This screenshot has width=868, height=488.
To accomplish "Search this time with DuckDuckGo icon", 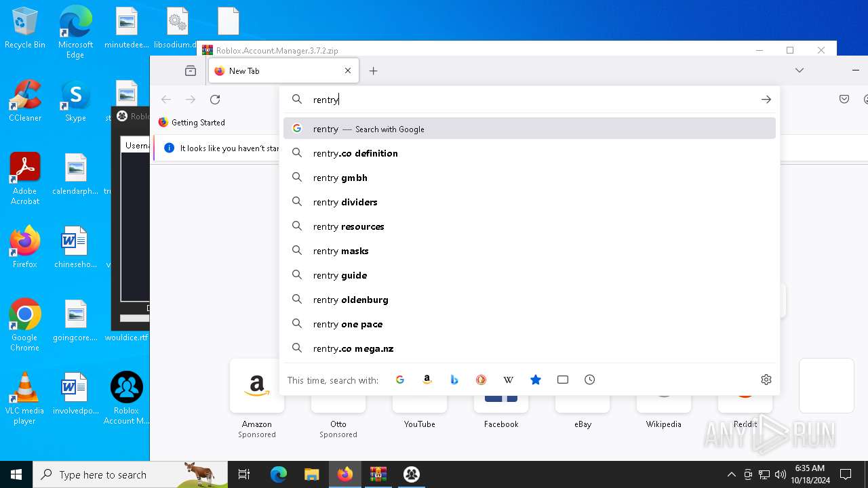I will (x=481, y=380).
